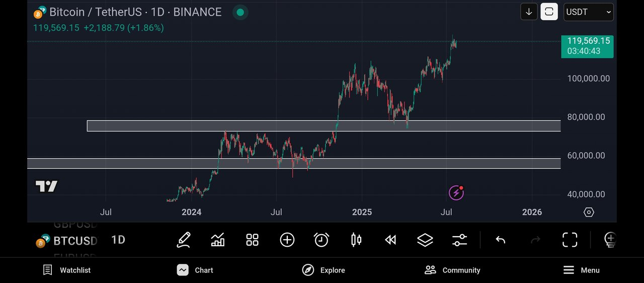Open the Explore tab

pos(324,270)
